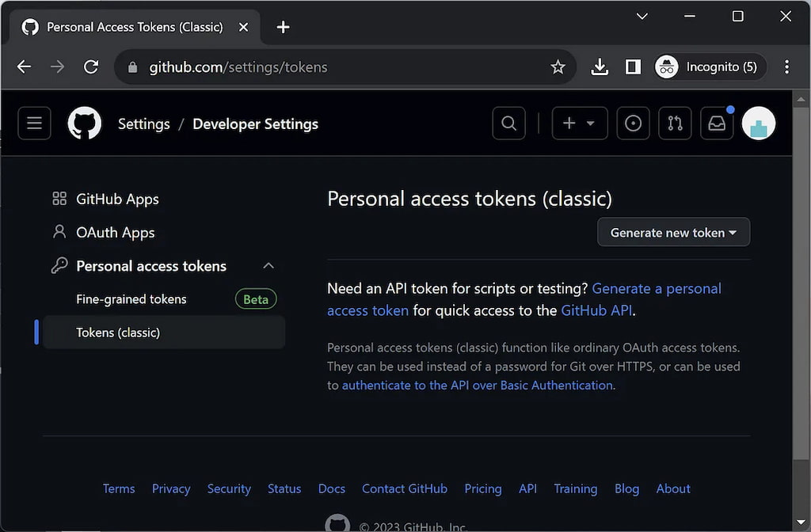The height and width of the screenshot is (532, 811).
Task: Click the browser back arrow
Action: (x=24, y=66)
